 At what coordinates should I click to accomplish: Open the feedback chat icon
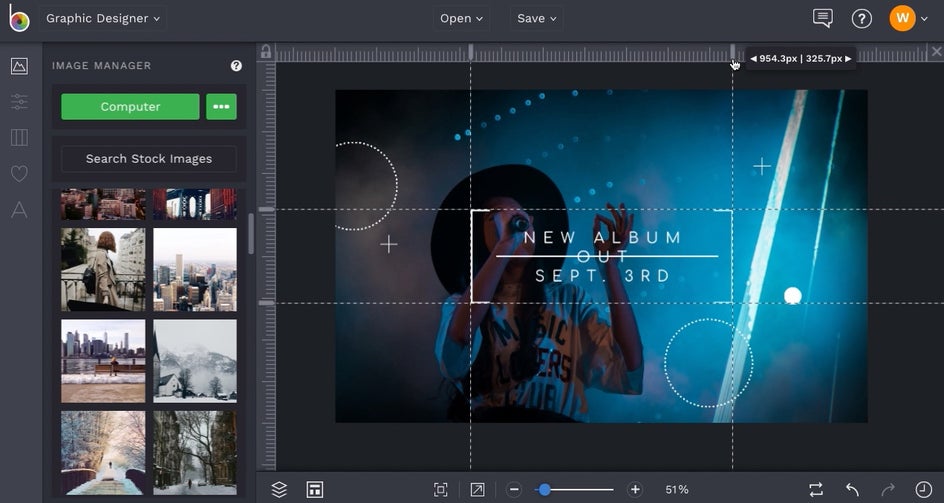(x=822, y=18)
